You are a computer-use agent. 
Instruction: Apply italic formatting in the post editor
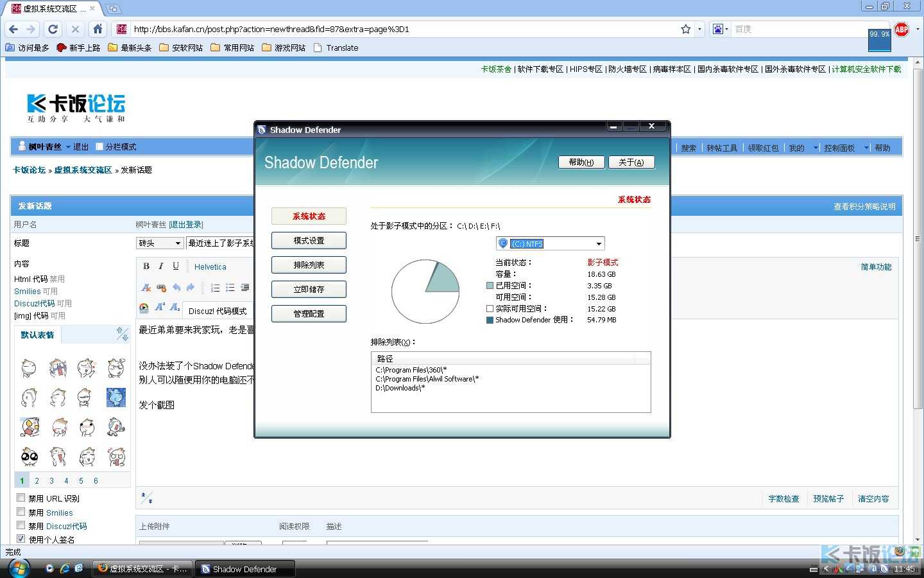pos(160,266)
